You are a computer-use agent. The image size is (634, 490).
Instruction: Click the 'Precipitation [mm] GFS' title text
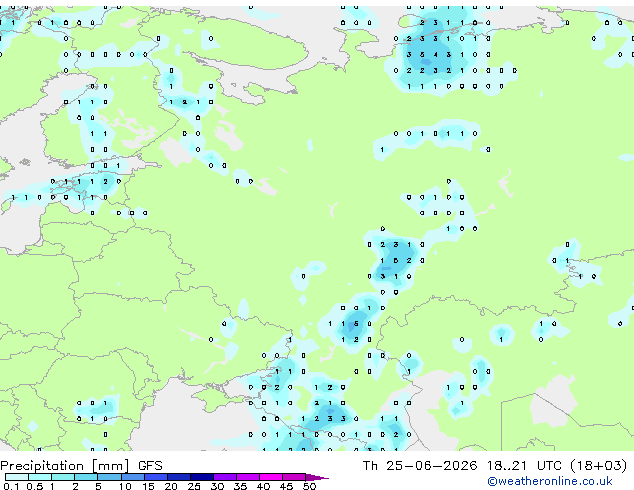[81, 466]
